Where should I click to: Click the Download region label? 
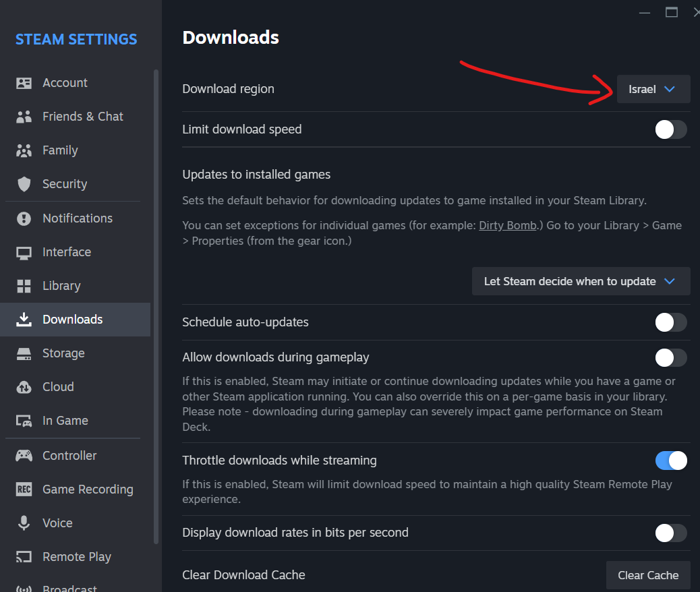click(228, 89)
